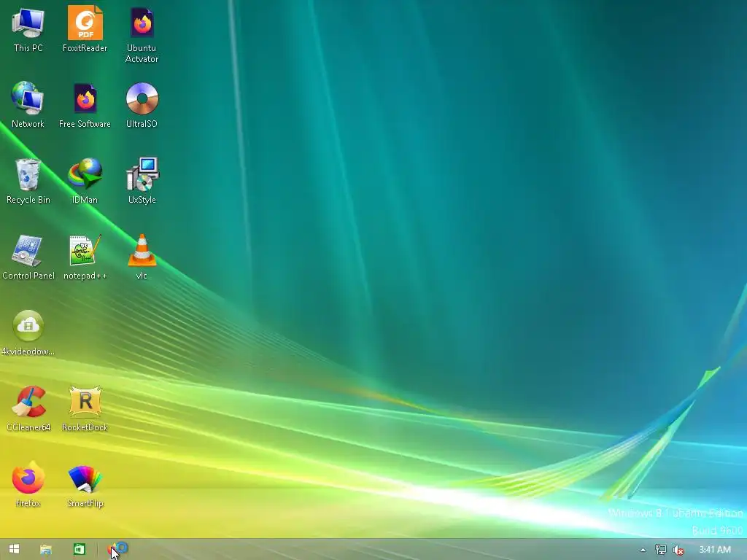This screenshot has height=560, width=747.
Task: Select the RocketDock icon
Action: click(x=85, y=402)
